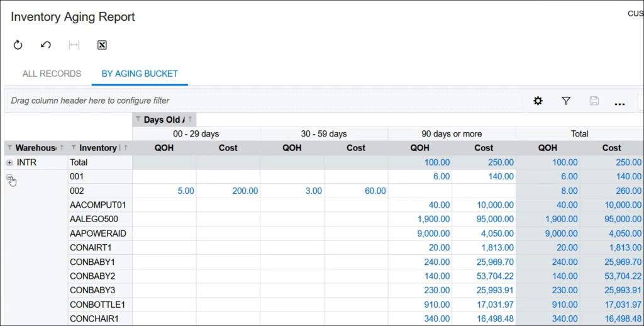Open the more options ellipsis
Image resolution: width=644 pixels, height=326 pixels.
coord(619,104)
